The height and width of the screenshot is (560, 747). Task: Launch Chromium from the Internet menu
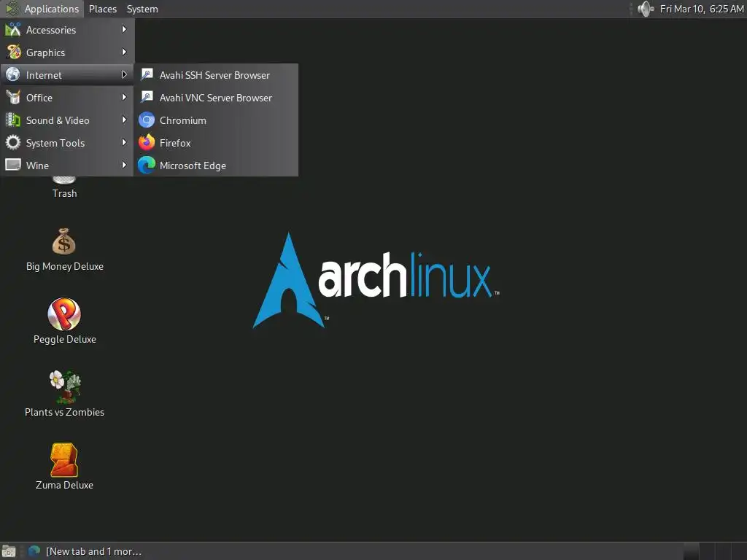point(216,120)
